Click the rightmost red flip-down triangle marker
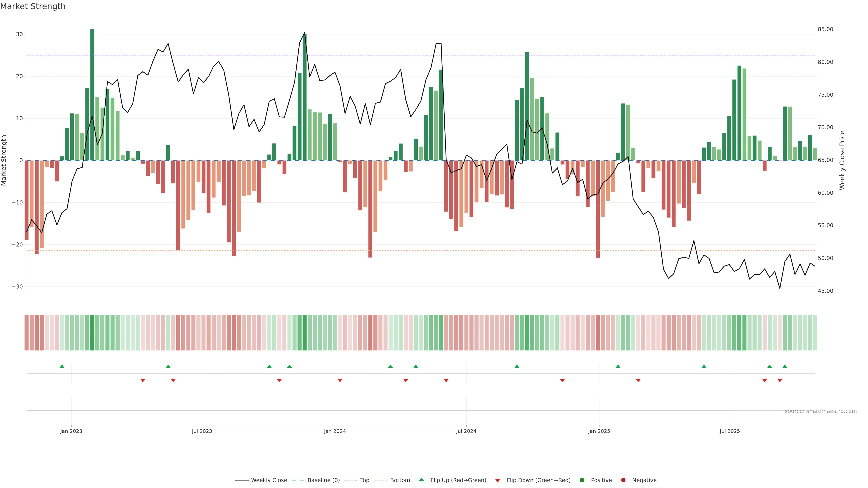868x488 pixels. 780,380
